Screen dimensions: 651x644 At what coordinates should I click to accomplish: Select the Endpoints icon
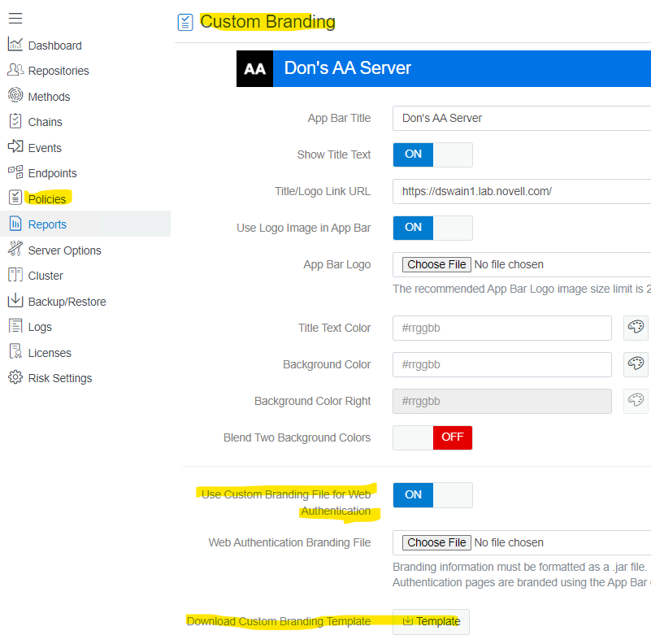click(15, 172)
